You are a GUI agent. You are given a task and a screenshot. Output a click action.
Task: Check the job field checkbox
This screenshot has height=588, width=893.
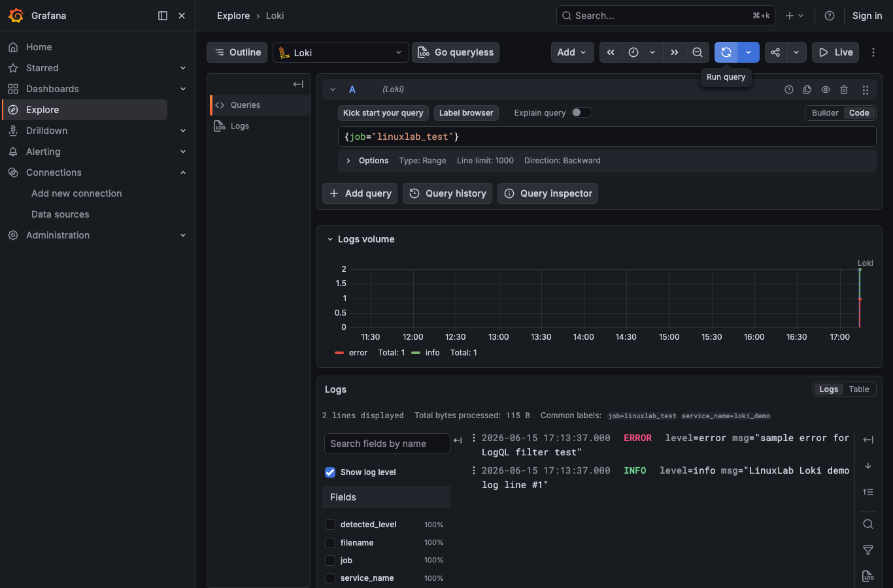[330, 561]
